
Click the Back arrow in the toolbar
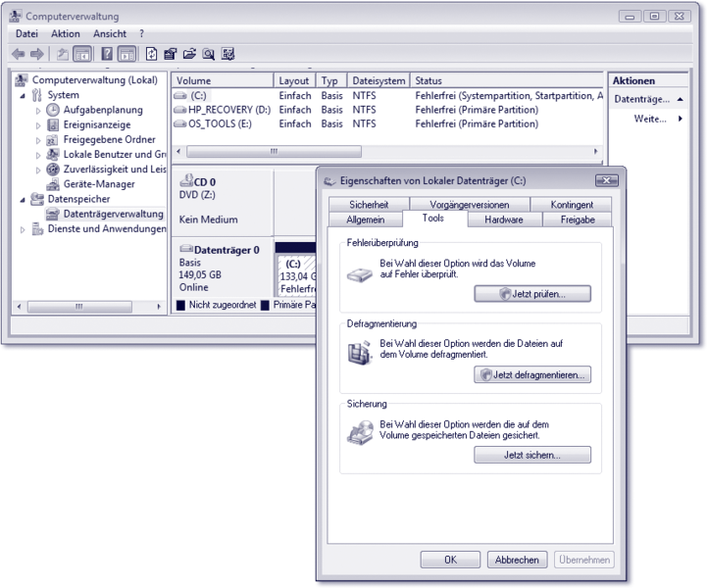click(18, 55)
